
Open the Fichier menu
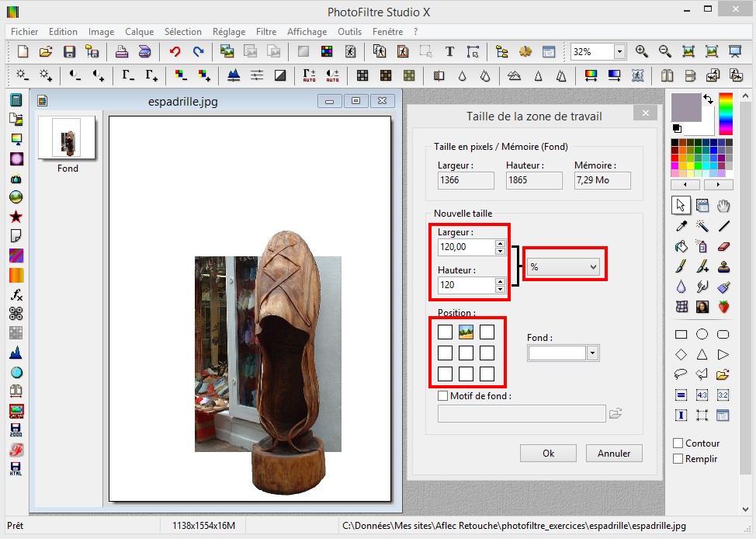tap(25, 31)
